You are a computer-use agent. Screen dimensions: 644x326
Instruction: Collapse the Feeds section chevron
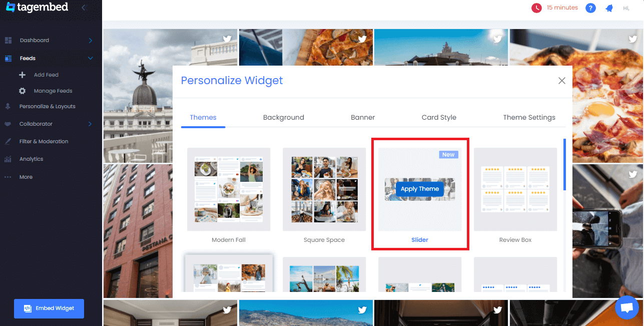click(x=90, y=58)
